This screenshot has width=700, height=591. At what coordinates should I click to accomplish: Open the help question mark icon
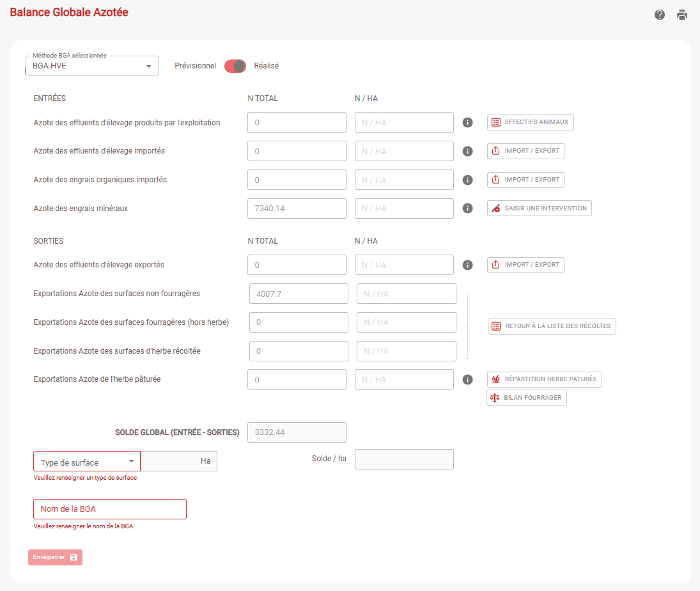[659, 15]
